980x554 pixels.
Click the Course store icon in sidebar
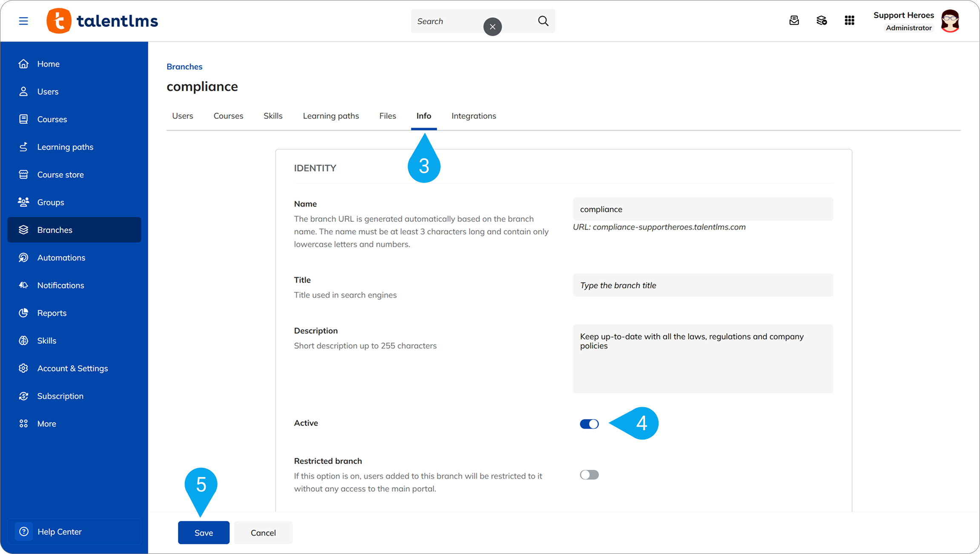point(23,174)
